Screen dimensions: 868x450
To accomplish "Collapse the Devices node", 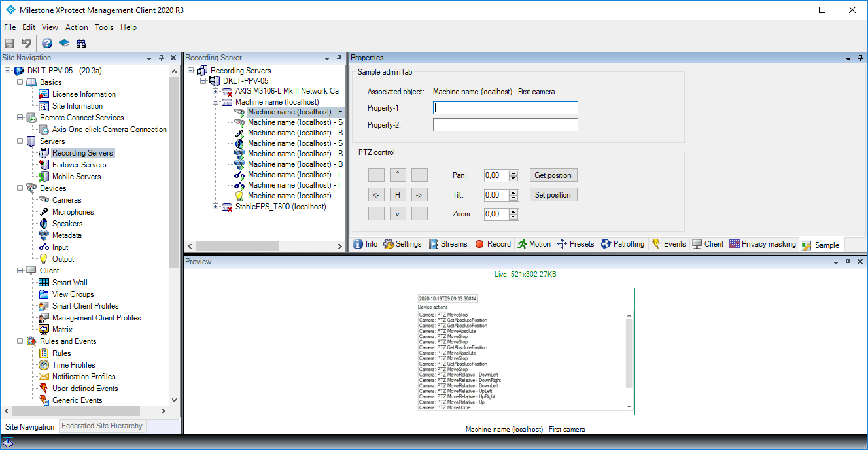I will (x=20, y=188).
